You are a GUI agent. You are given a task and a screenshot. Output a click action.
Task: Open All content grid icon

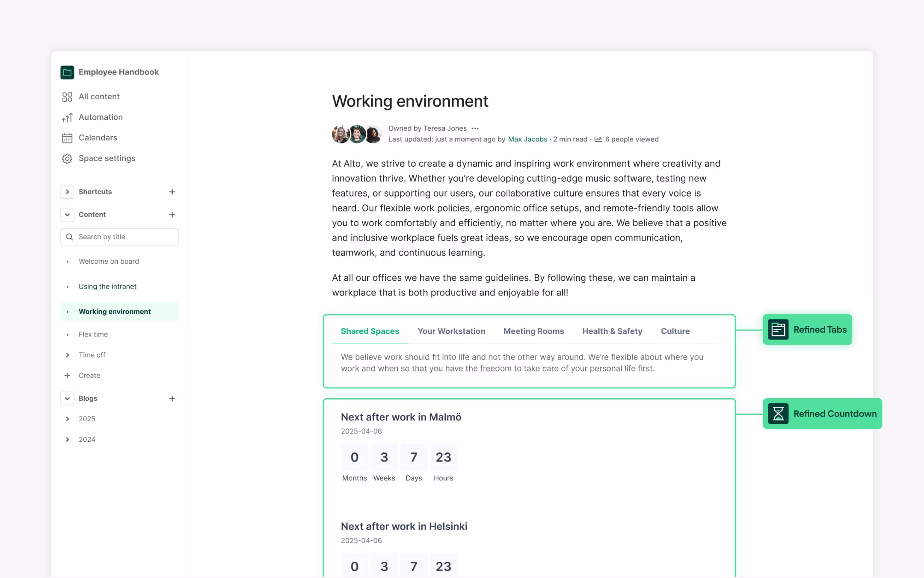click(x=67, y=97)
